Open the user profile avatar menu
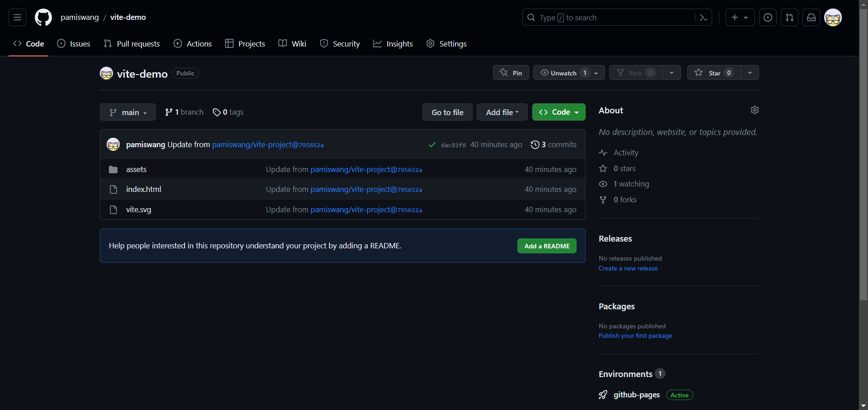 [x=833, y=18]
